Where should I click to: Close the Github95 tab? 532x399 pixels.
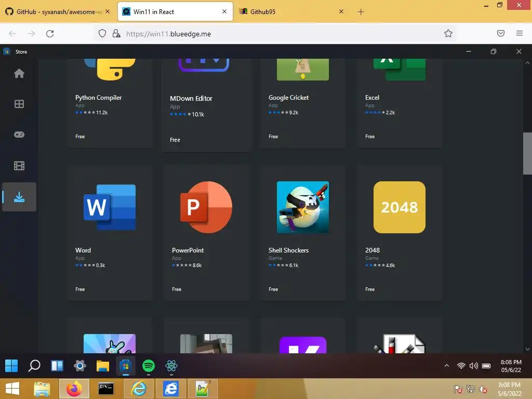[x=341, y=11]
